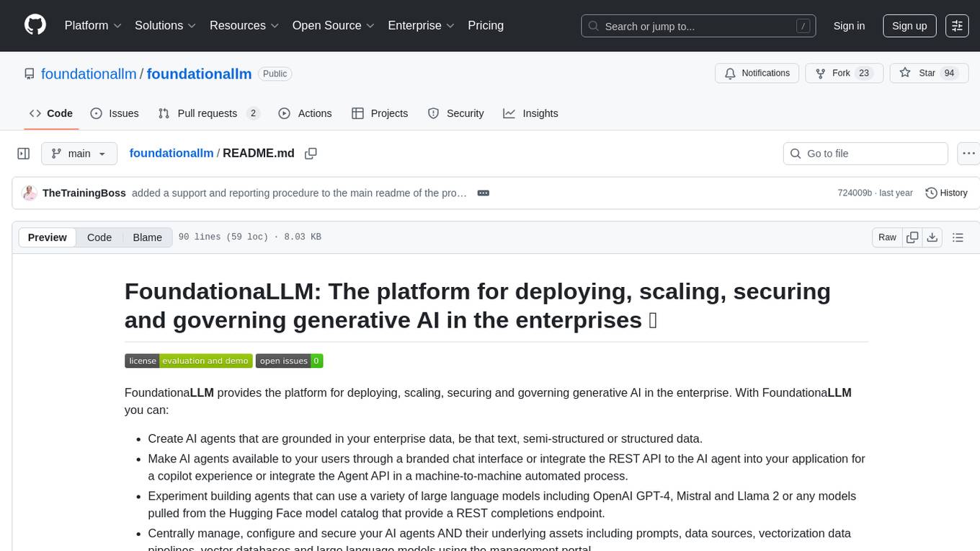Click the GitHub logo icon
980x551 pixels.
(x=35, y=25)
